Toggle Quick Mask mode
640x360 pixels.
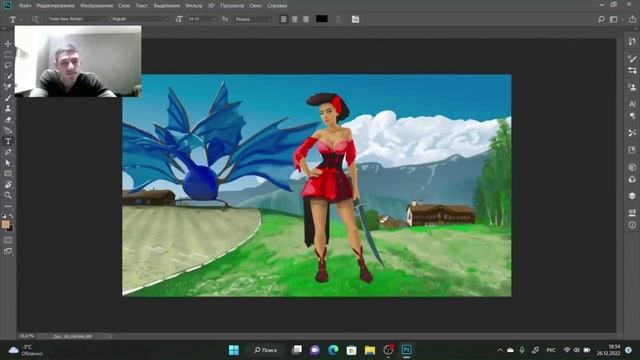click(x=8, y=240)
